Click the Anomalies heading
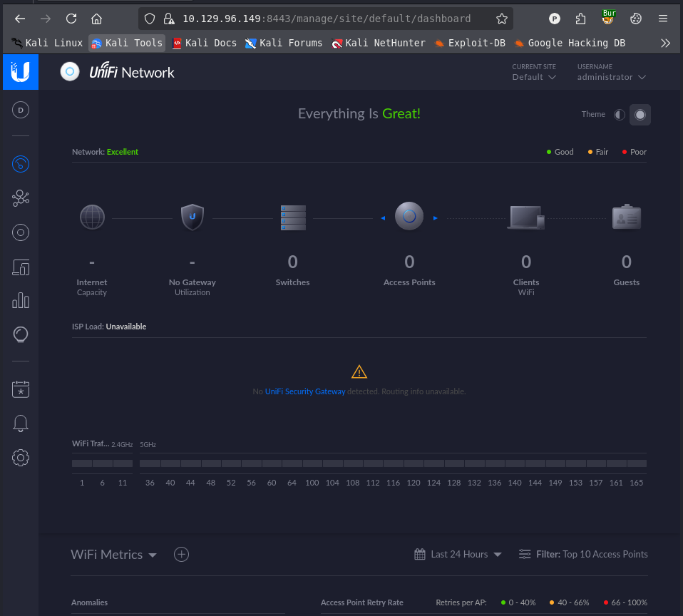 89,602
